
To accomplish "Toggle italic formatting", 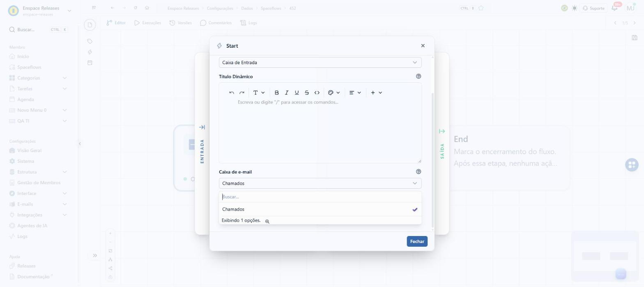I will (x=287, y=93).
